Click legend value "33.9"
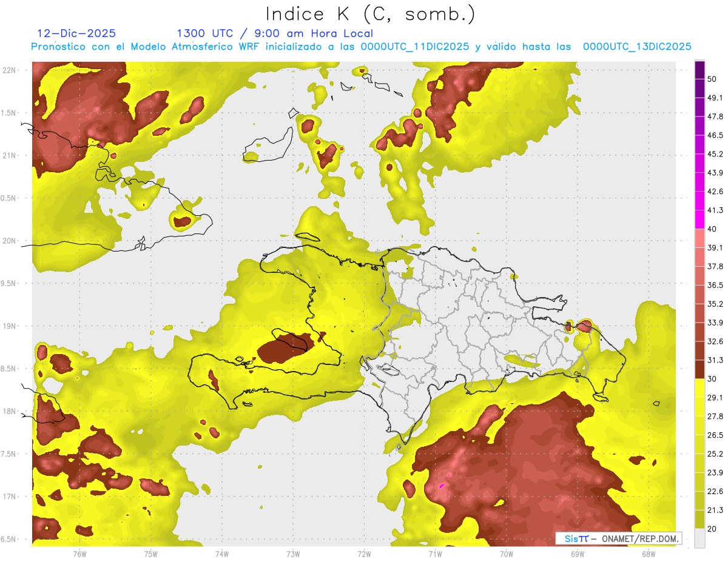728x562 pixels. [716, 323]
